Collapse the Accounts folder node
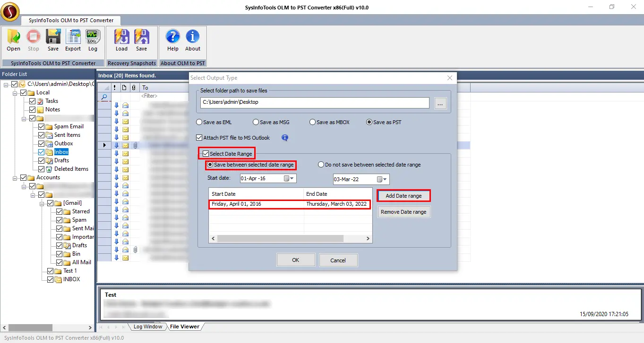The height and width of the screenshot is (343, 644). [15, 177]
